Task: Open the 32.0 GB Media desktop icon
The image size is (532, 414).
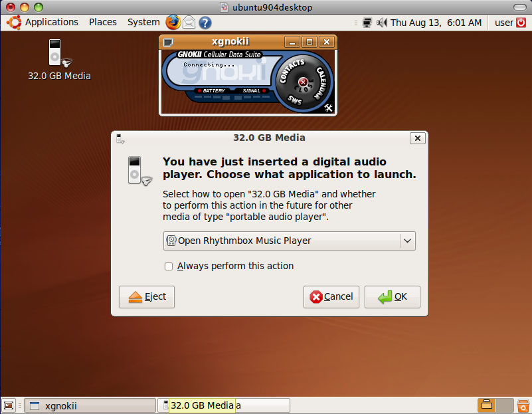Action: pyautogui.click(x=59, y=60)
